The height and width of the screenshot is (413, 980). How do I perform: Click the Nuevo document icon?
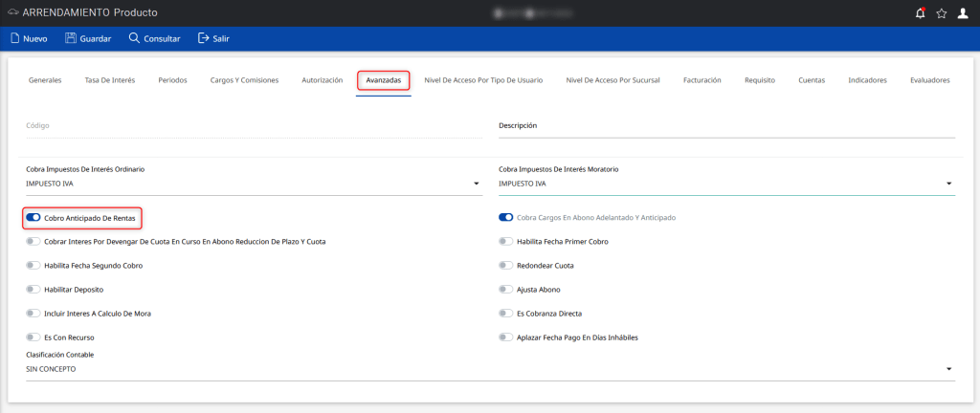14,39
